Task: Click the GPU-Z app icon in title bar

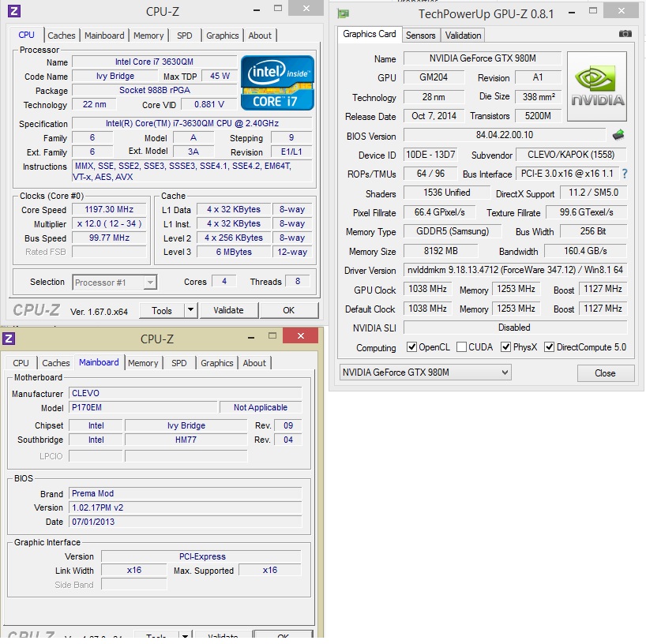Action: [x=344, y=13]
